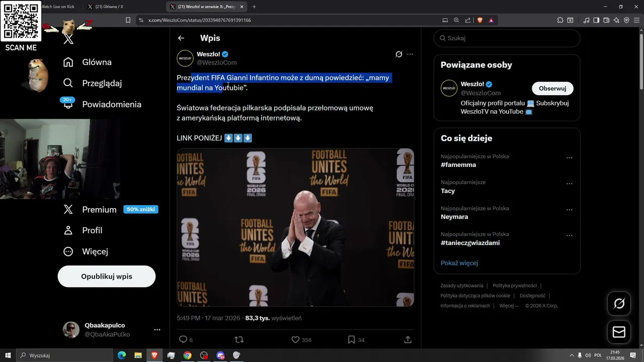644x362 pixels.
Task: Launch Microsoft Edge from taskbar
Action: pos(122,355)
